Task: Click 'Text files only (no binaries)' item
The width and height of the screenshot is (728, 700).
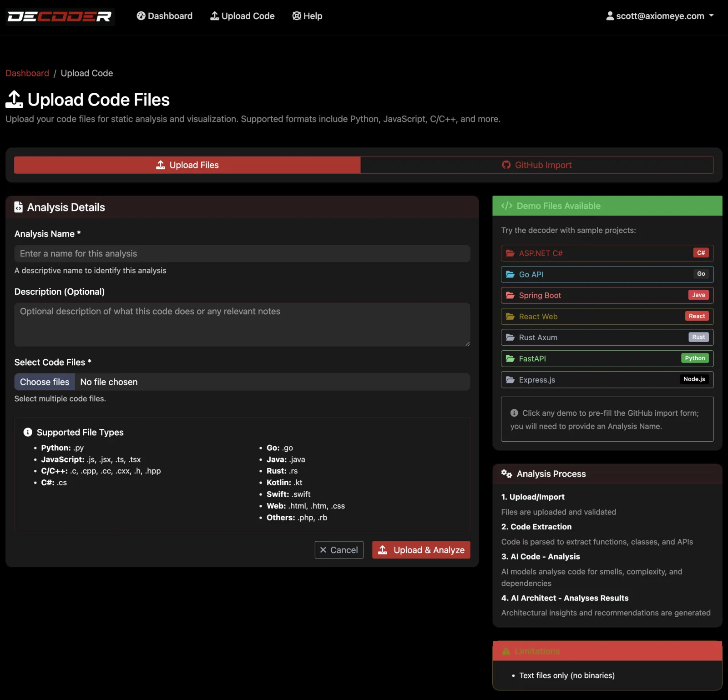Action: tap(567, 675)
